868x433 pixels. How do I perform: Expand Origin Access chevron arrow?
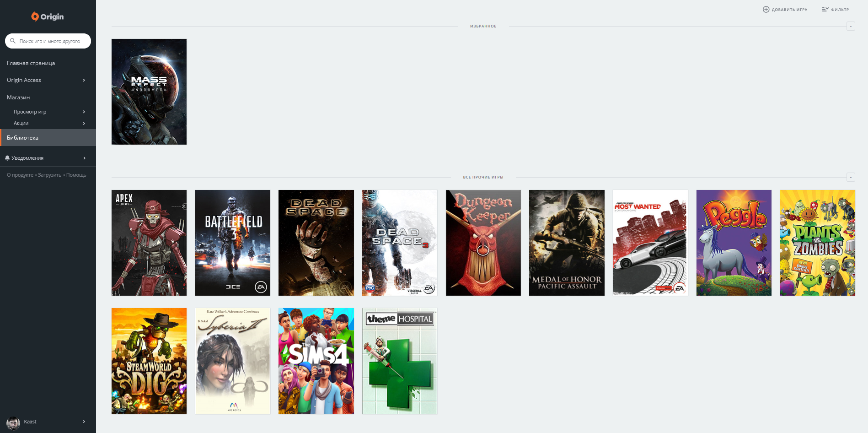[84, 80]
